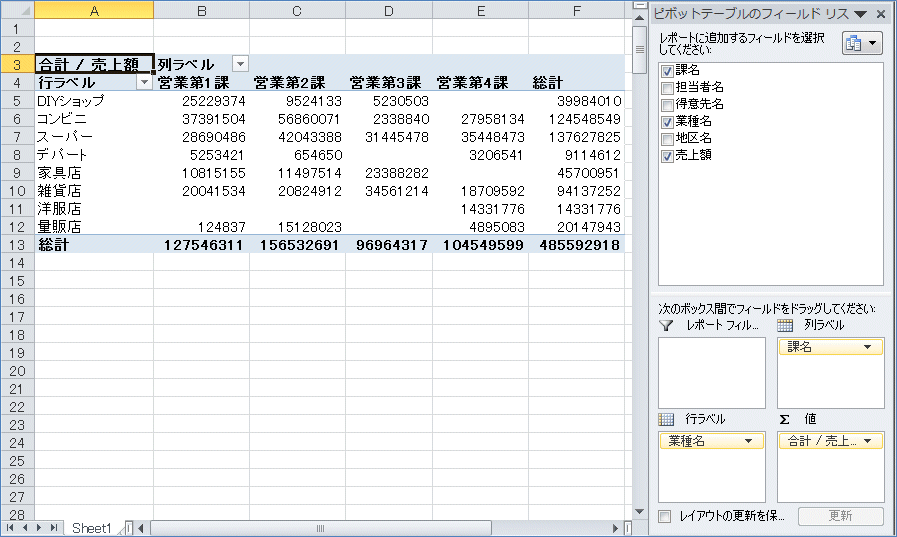Select the 営業第4課 column header cell
The height and width of the screenshot is (537, 897).
tap(481, 82)
